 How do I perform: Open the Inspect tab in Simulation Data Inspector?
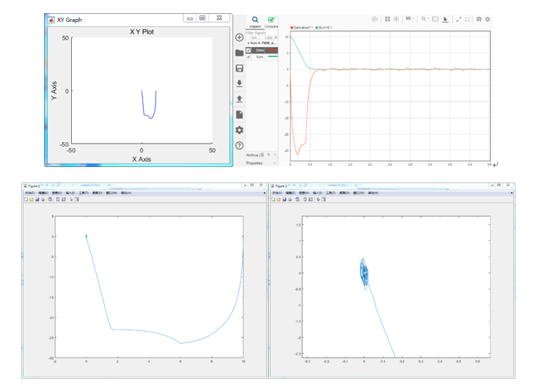click(255, 22)
